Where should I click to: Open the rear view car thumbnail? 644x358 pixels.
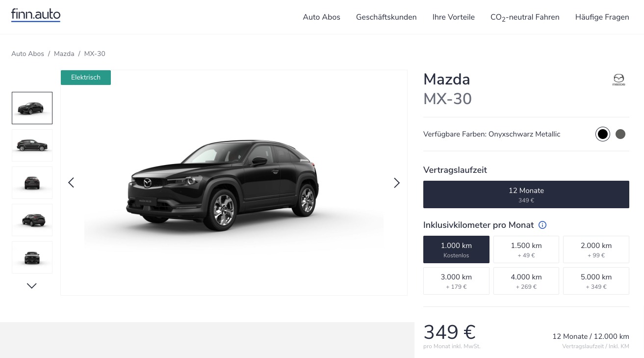point(32,183)
